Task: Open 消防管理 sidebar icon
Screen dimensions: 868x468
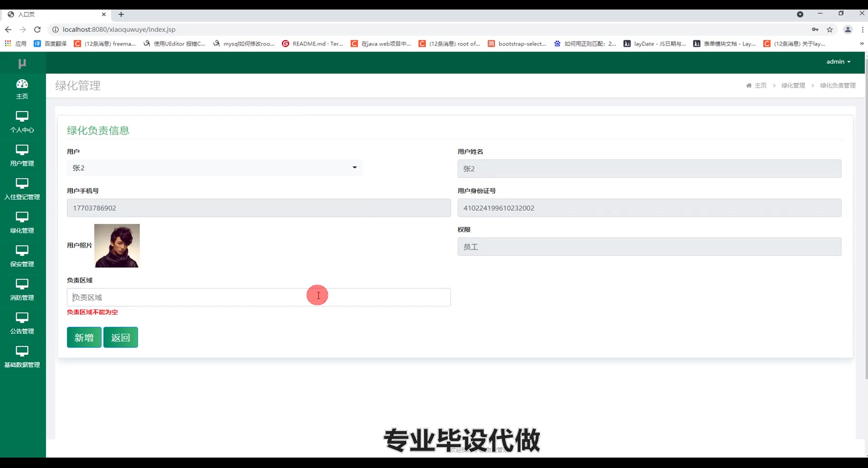Action: (x=22, y=285)
